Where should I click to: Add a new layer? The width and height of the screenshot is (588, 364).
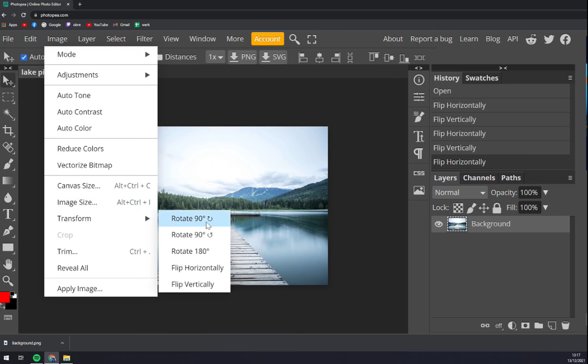(552, 325)
